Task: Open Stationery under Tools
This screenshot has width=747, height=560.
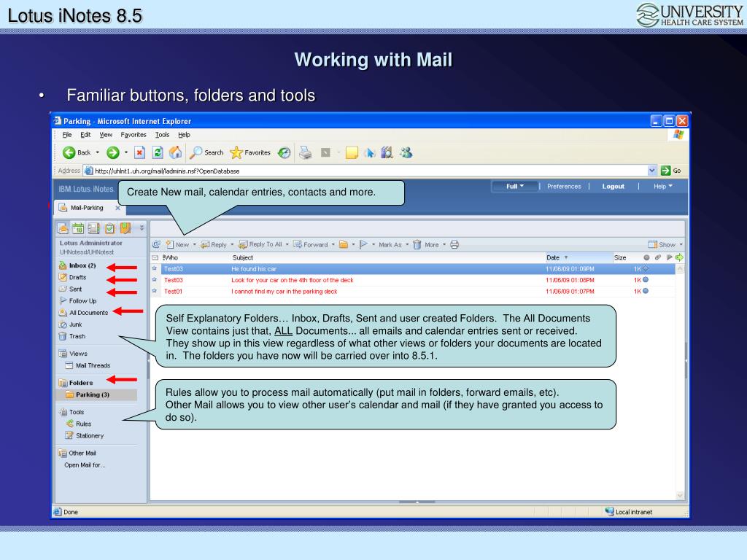Action: tap(85, 436)
